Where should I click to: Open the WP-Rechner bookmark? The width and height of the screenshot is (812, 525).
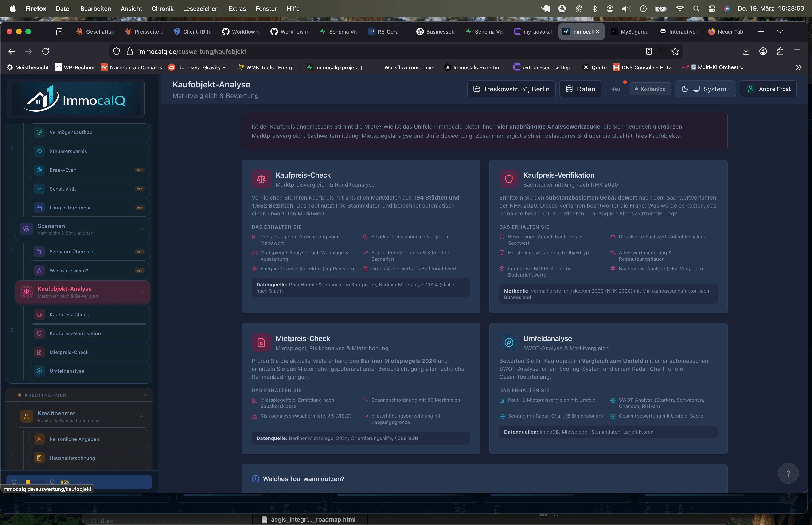[75, 67]
